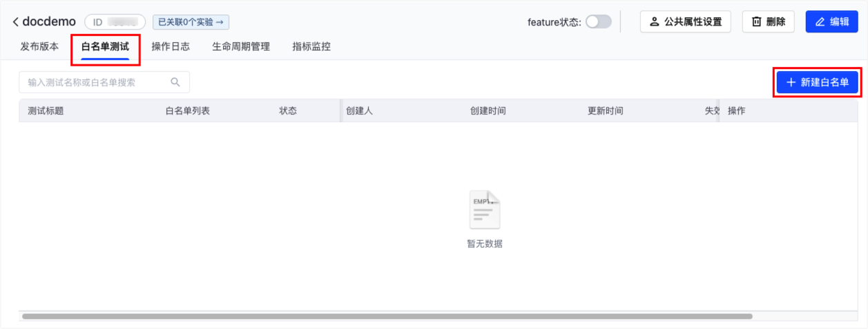Click the empty data document icon
Screen dimensions: 868x329
click(x=485, y=210)
